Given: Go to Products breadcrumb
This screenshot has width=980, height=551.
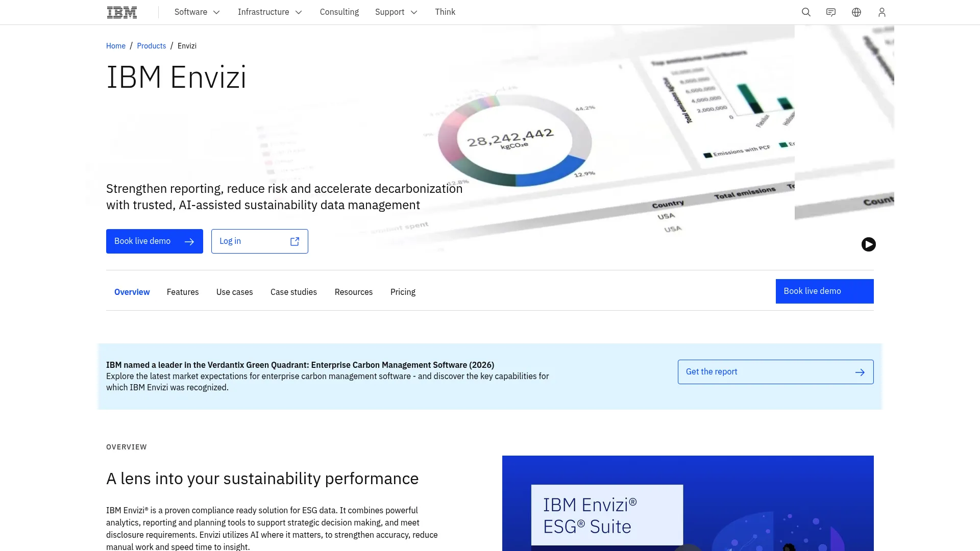Looking at the screenshot, I should (x=152, y=46).
